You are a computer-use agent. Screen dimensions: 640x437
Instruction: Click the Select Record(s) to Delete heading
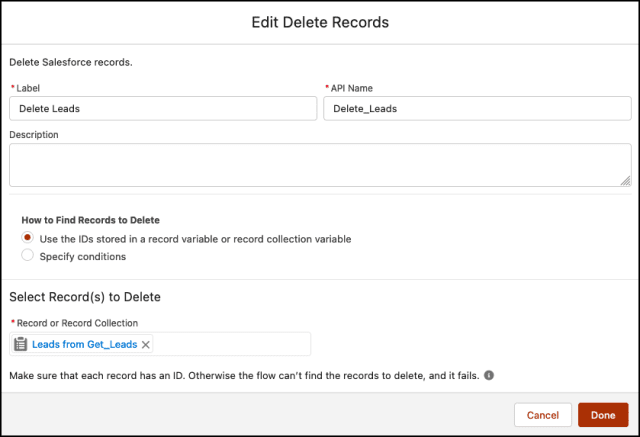[85, 297]
